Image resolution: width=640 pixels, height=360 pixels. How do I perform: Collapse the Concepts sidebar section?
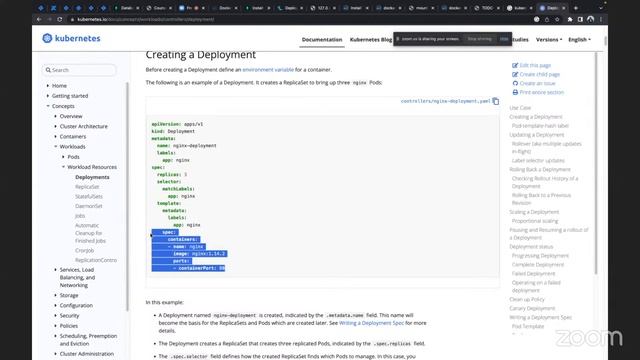(x=48, y=106)
